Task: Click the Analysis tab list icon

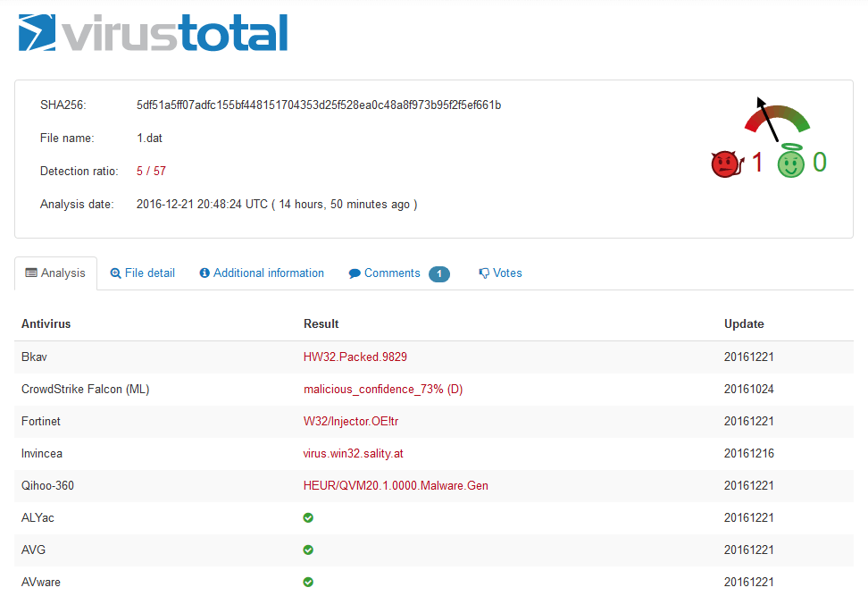Action: click(x=31, y=273)
